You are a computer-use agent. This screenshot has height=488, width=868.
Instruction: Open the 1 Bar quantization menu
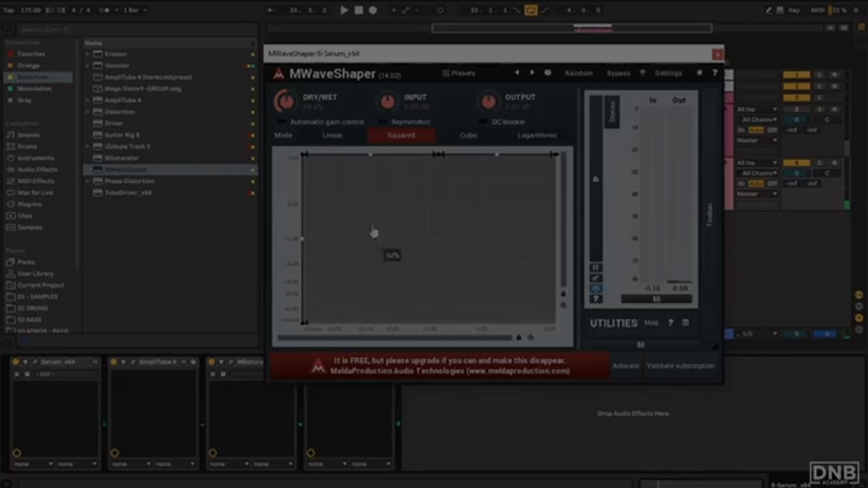coord(134,10)
